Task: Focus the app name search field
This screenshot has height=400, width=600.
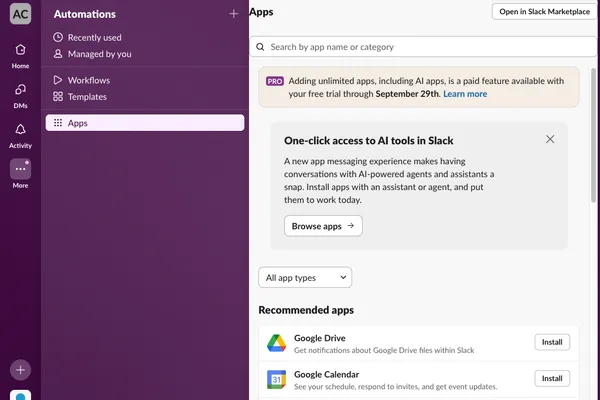Action: point(423,47)
